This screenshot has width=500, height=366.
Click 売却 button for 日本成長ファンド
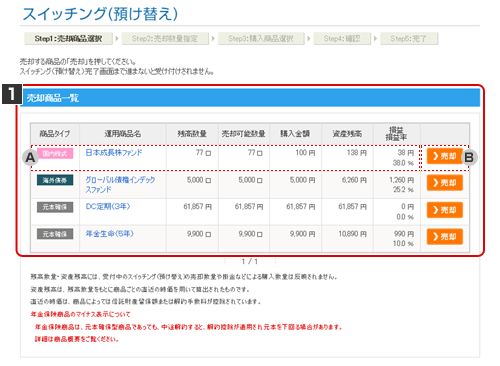tap(445, 156)
